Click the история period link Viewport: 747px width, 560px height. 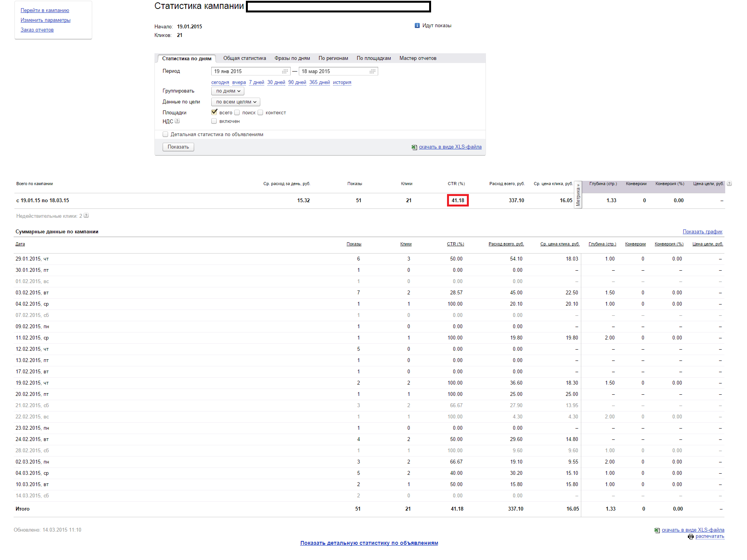342,82
